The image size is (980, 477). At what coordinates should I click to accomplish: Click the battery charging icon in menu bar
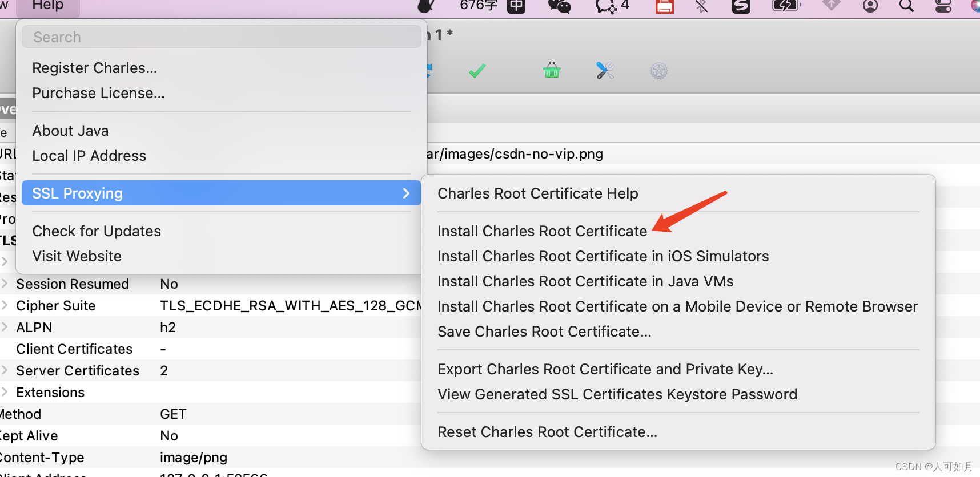(786, 6)
